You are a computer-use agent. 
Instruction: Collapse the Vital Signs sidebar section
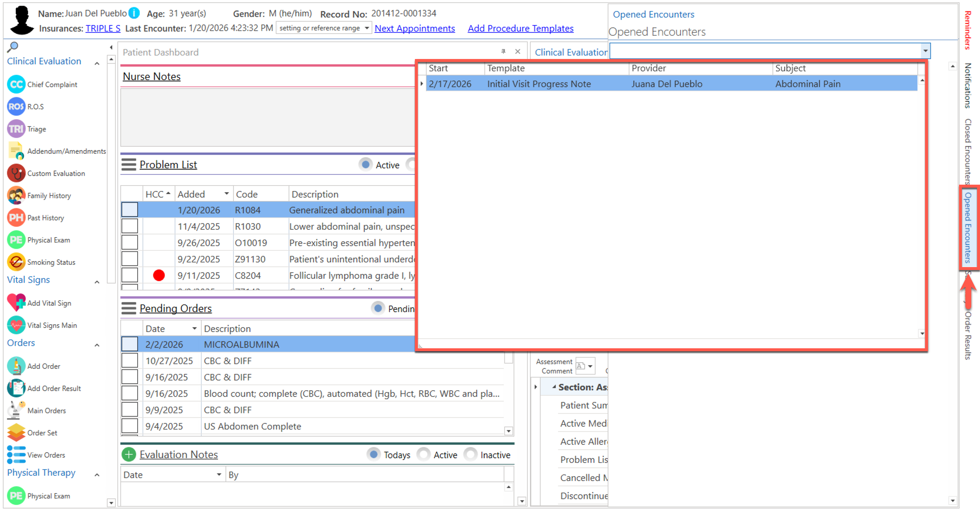coord(97,282)
